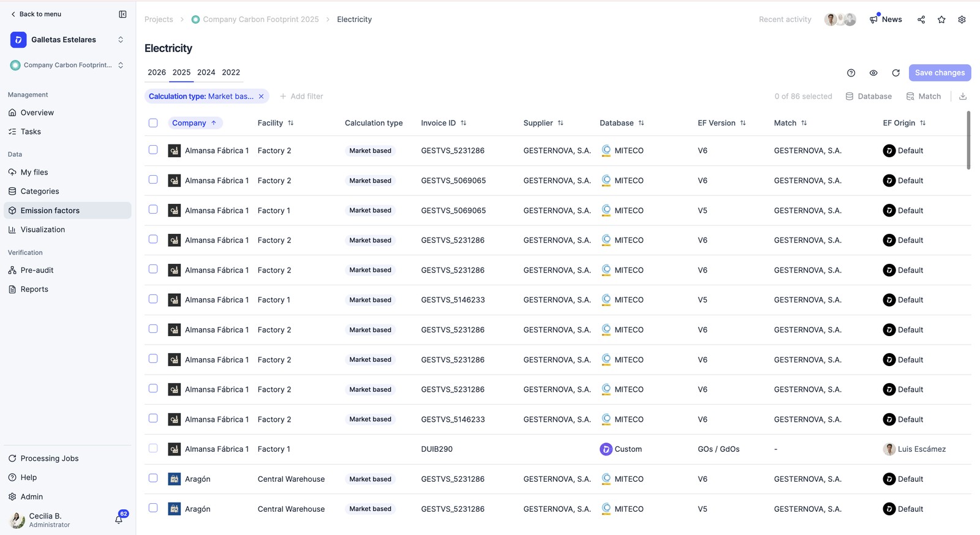
Task: Open Tasks in sidebar
Action: [x=67, y=132]
